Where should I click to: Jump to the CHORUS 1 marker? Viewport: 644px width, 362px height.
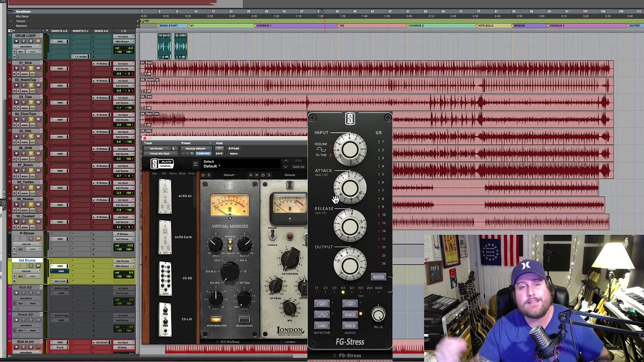(263, 26)
